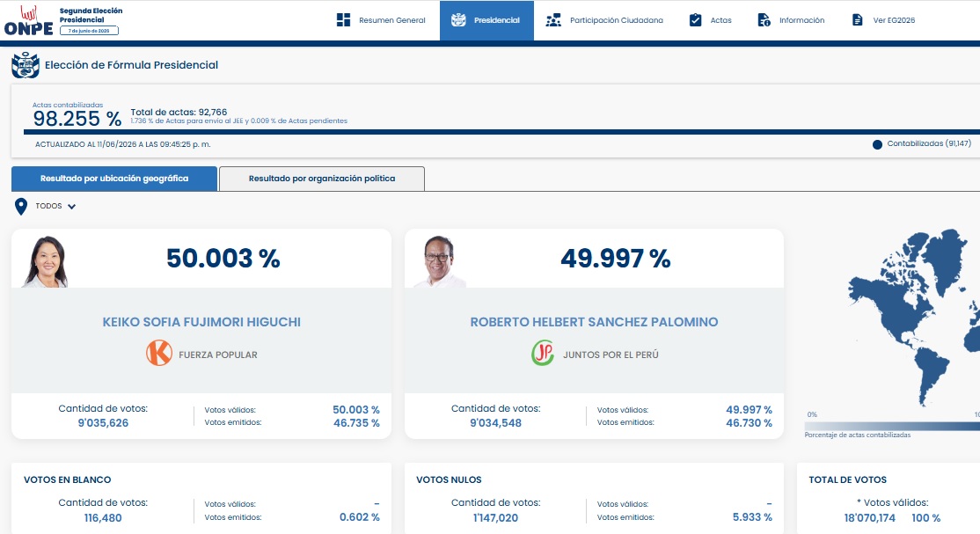The height and width of the screenshot is (534, 980).
Task: Switch to Resultado por ubicación geográfica tab
Action: coord(114,179)
